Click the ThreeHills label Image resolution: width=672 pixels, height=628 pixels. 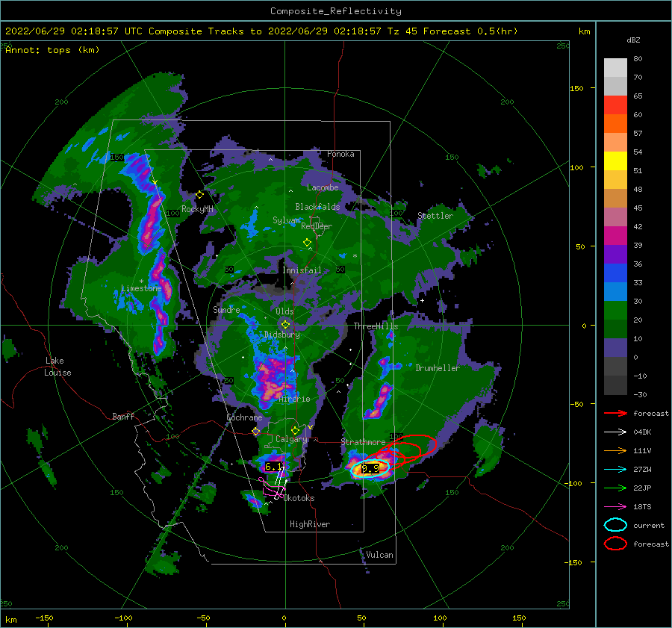pos(376,326)
